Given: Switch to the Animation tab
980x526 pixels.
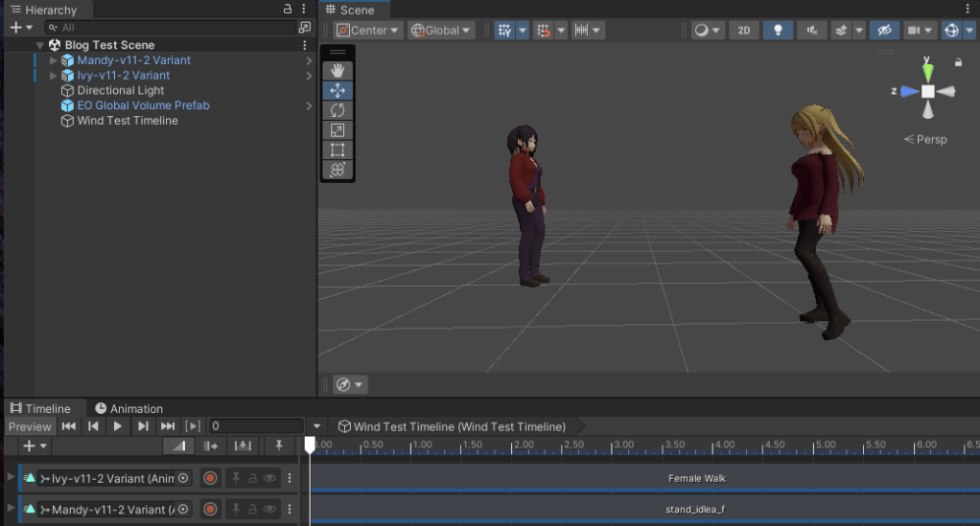Looking at the screenshot, I should coord(128,408).
